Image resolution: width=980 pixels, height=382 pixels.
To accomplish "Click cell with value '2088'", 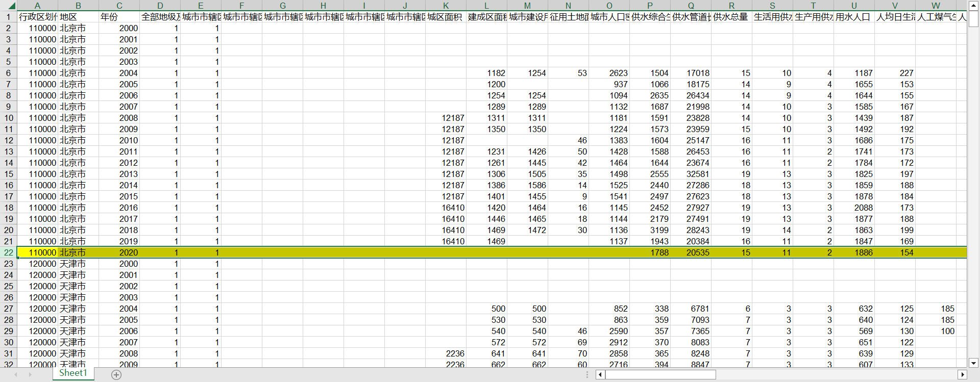I will [x=854, y=208].
